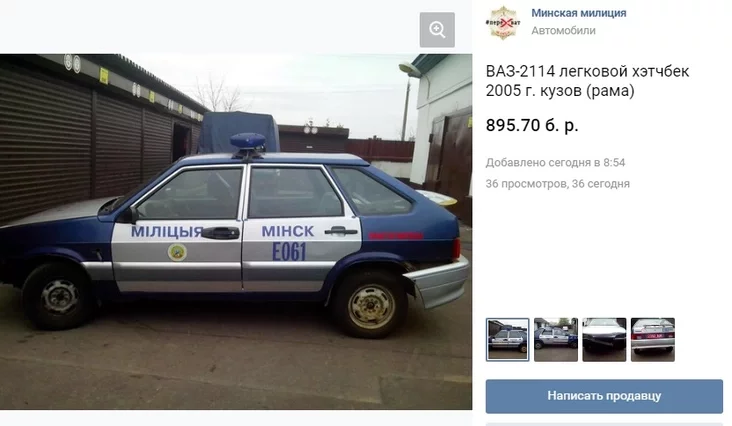Click the blue roof light in photo
732x426 pixels.
coord(248,140)
